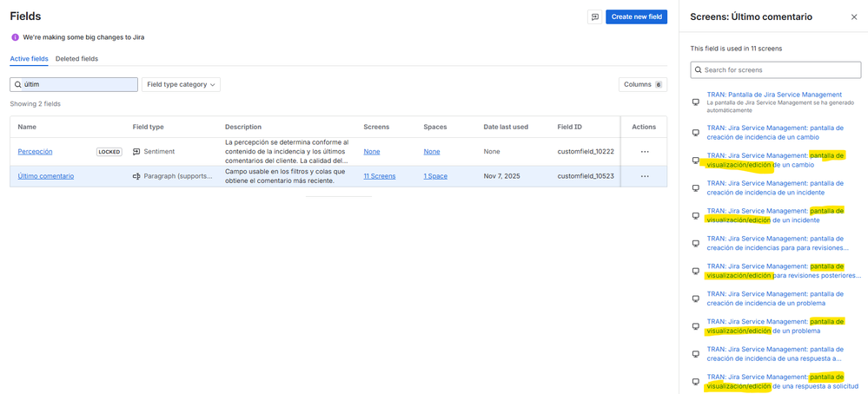Click screen icon beside creación de incidencia de un problema
Image resolution: width=868 pixels, height=394 pixels.
(x=696, y=299)
